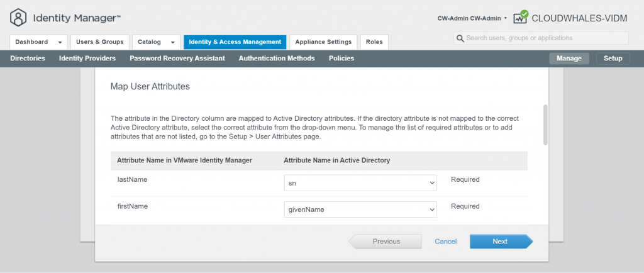Click the Map User Attributes heading
Screen dimensions: 644x273
tap(150, 87)
